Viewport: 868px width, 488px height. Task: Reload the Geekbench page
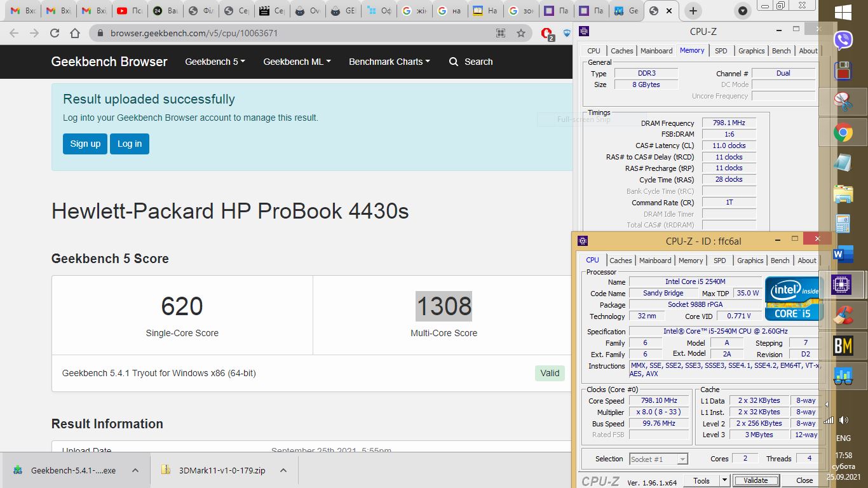tap(55, 33)
